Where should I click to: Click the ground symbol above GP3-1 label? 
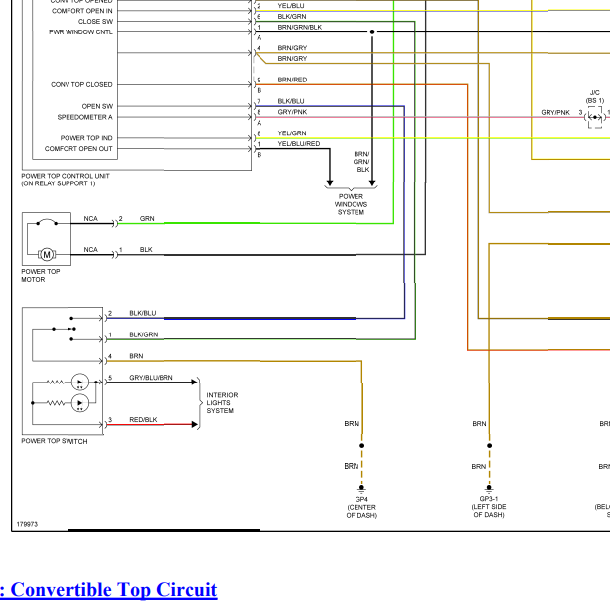(x=489, y=488)
